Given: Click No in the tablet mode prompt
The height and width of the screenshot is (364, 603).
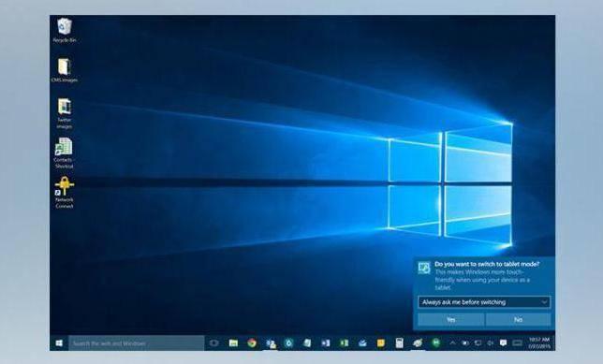Looking at the screenshot, I should click(518, 319).
